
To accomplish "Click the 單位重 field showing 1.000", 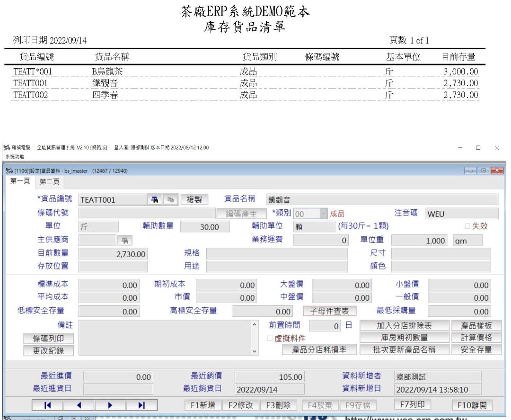I will click(x=419, y=241).
